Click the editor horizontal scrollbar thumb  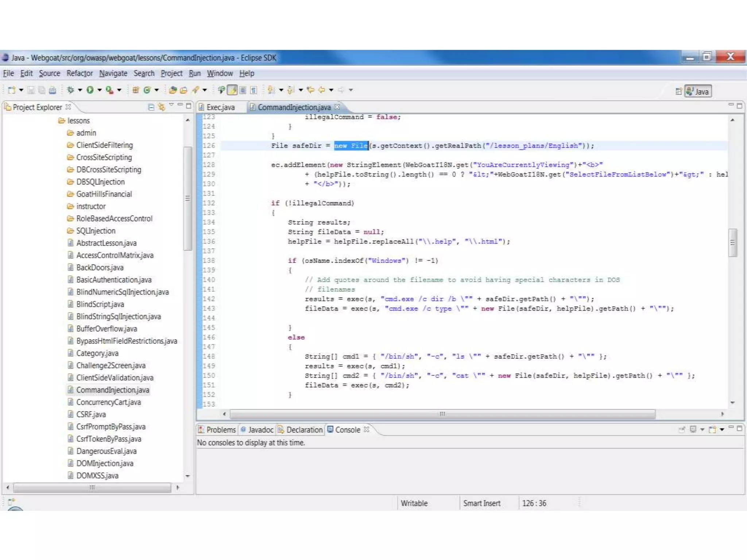[442, 414]
